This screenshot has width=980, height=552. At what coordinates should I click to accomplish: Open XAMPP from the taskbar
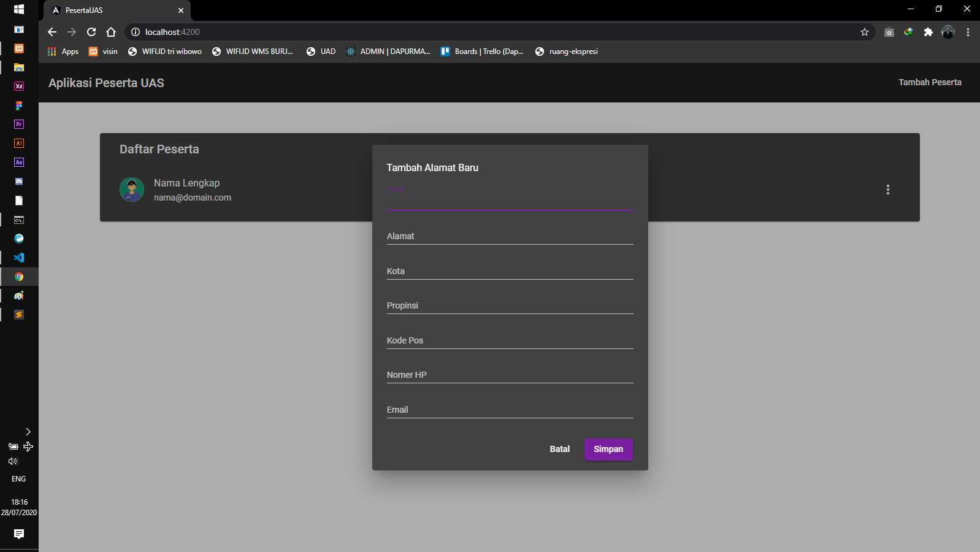tap(19, 48)
